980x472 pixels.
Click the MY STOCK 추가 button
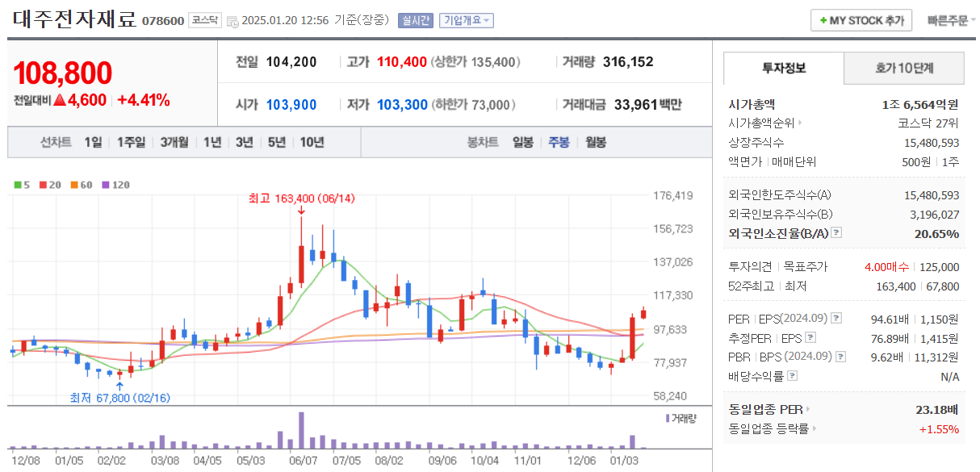coord(861,20)
